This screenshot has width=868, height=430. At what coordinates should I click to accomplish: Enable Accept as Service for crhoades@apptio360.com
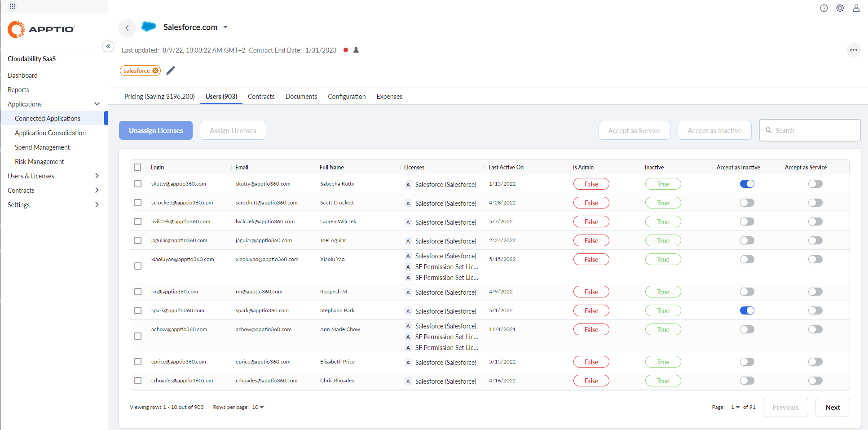tap(815, 381)
